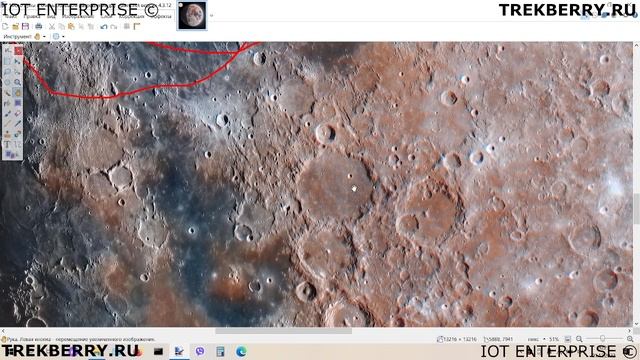Open the image list dropdown beside the moon thumbnail
Screen dimensions: 640x360
point(211,16)
